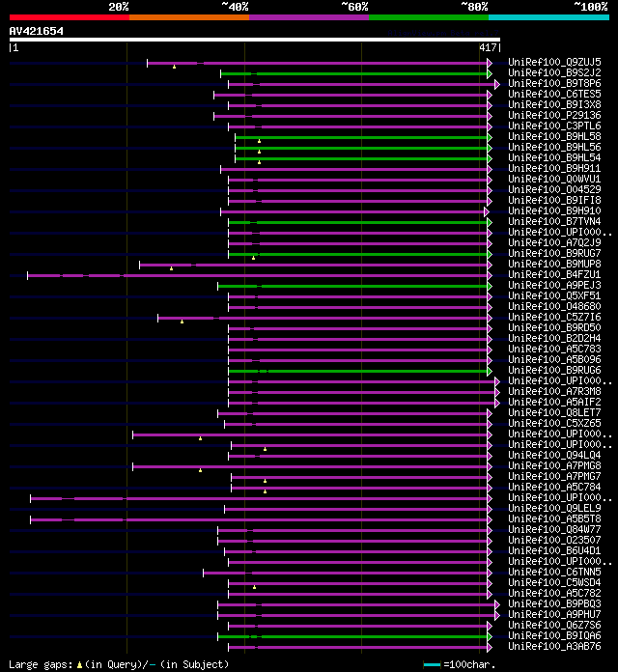This screenshot has height=672, width=618.
Task: Select the UniRef100_A5C784 label
Action: click(x=554, y=487)
